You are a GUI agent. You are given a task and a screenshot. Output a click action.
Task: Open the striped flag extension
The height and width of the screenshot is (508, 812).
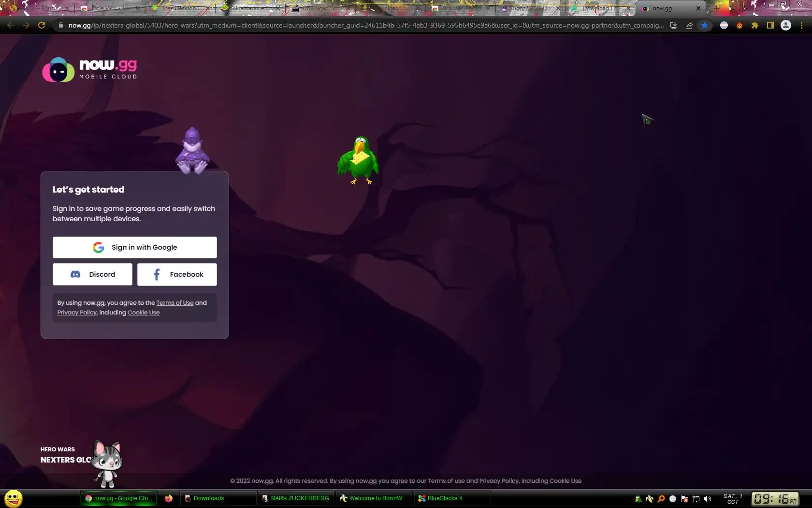click(x=724, y=25)
